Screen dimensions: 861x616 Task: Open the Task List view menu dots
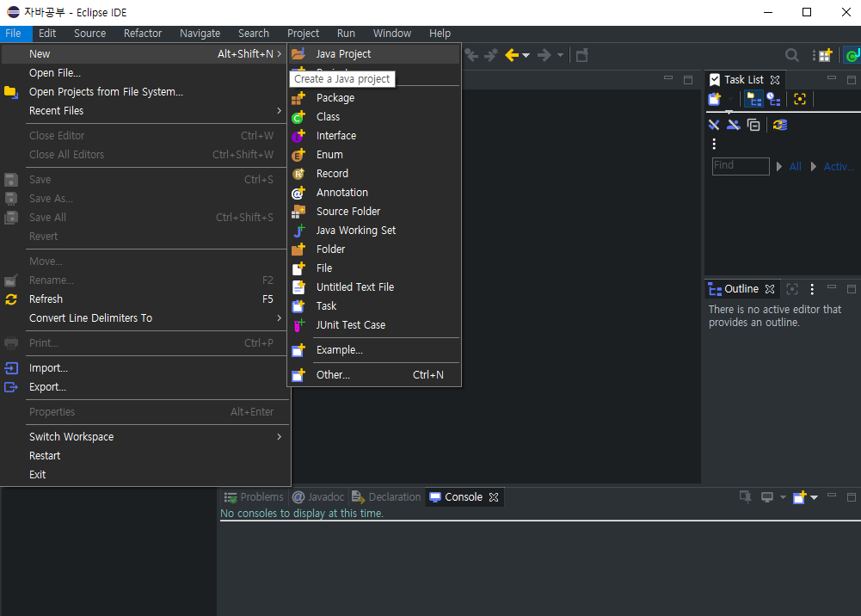[x=714, y=144]
